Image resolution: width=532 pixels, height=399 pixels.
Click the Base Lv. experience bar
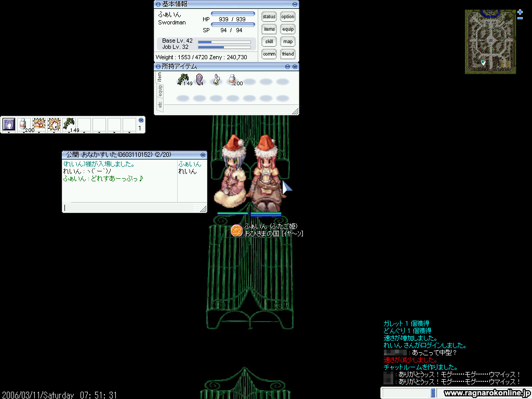[x=224, y=42]
